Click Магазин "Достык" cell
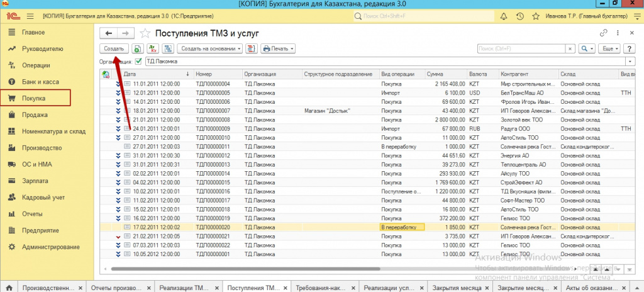The width and height of the screenshot is (644, 292). click(340, 111)
